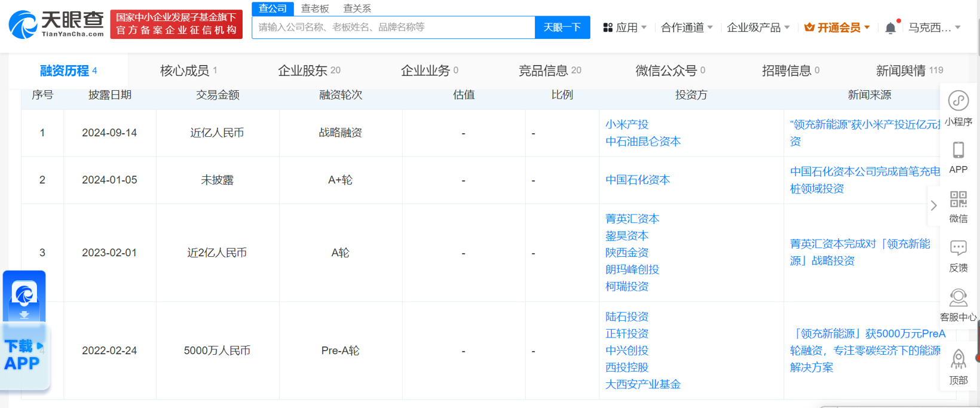The height and width of the screenshot is (408, 980).
Task: Click the 天眼一下 search button
Action: 562,27
